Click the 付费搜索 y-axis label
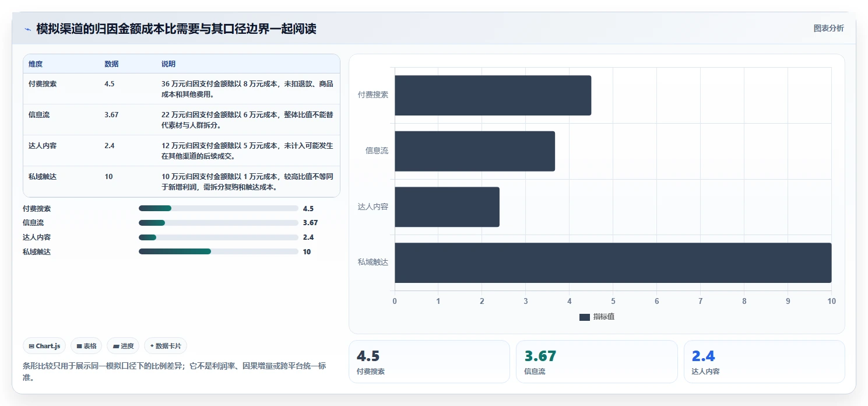This screenshot has width=868, height=406. click(x=373, y=94)
